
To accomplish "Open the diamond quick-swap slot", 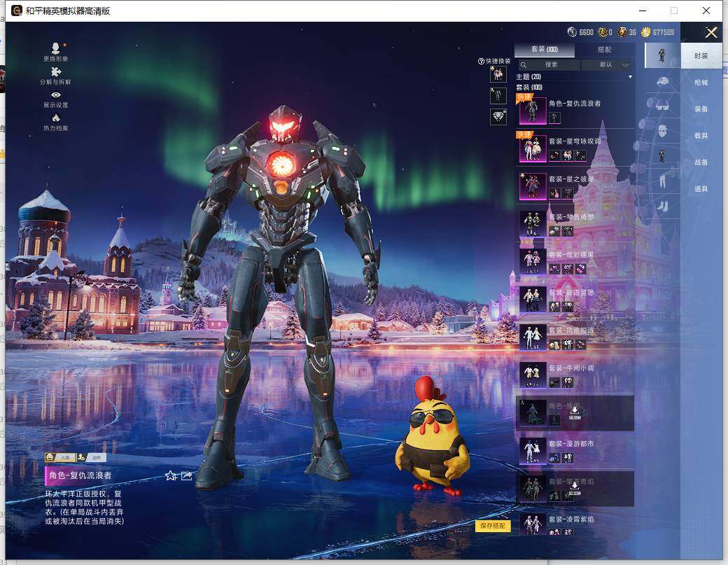I will tap(498, 116).
